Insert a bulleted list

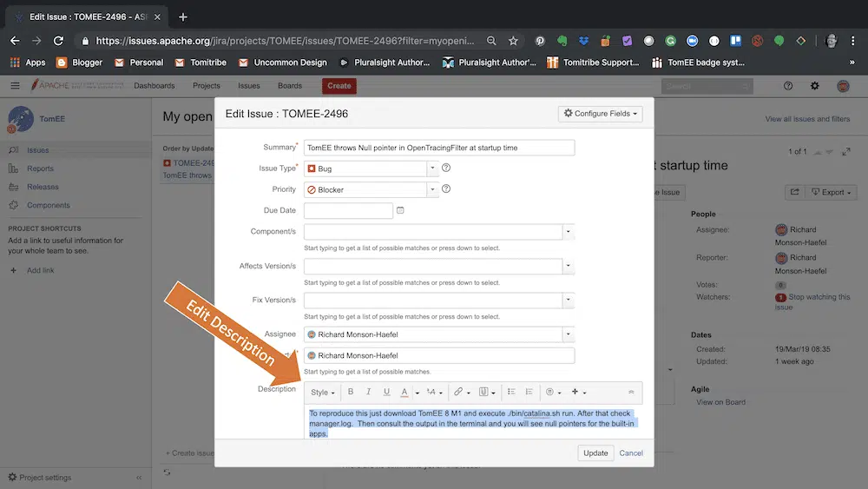[511, 392]
